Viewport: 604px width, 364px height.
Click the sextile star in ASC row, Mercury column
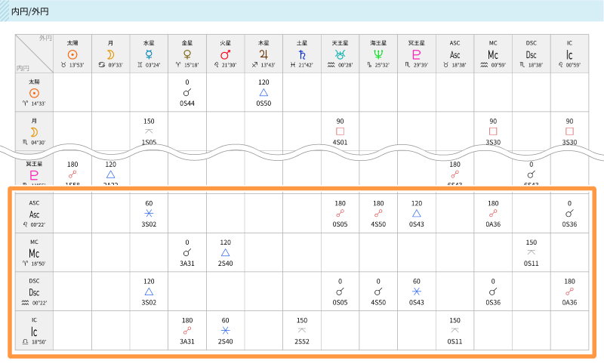(x=149, y=214)
